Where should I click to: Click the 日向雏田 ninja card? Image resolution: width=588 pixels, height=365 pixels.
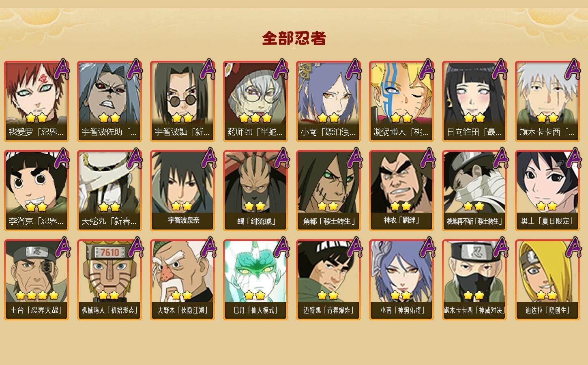click(474, 101)
